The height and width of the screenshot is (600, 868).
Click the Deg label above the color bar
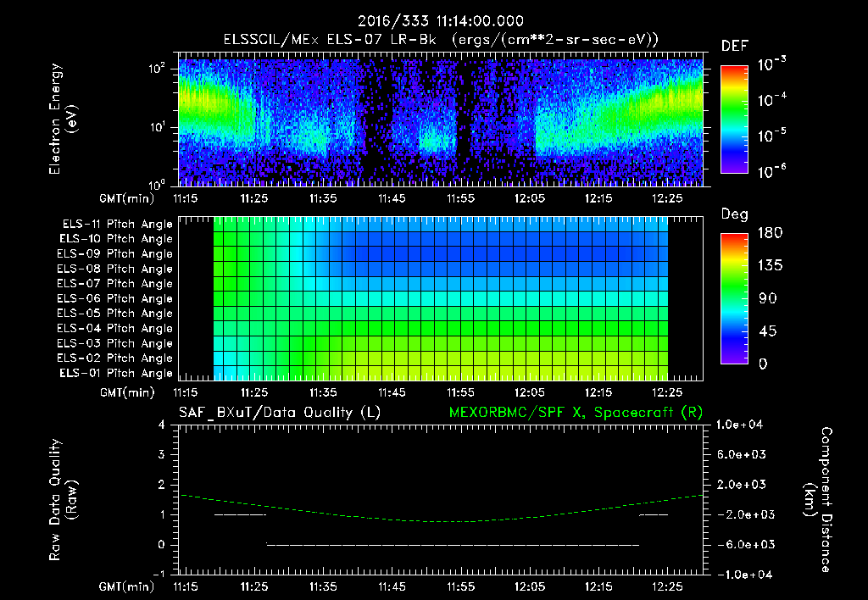pyautogui.click(x=735, y=214)
